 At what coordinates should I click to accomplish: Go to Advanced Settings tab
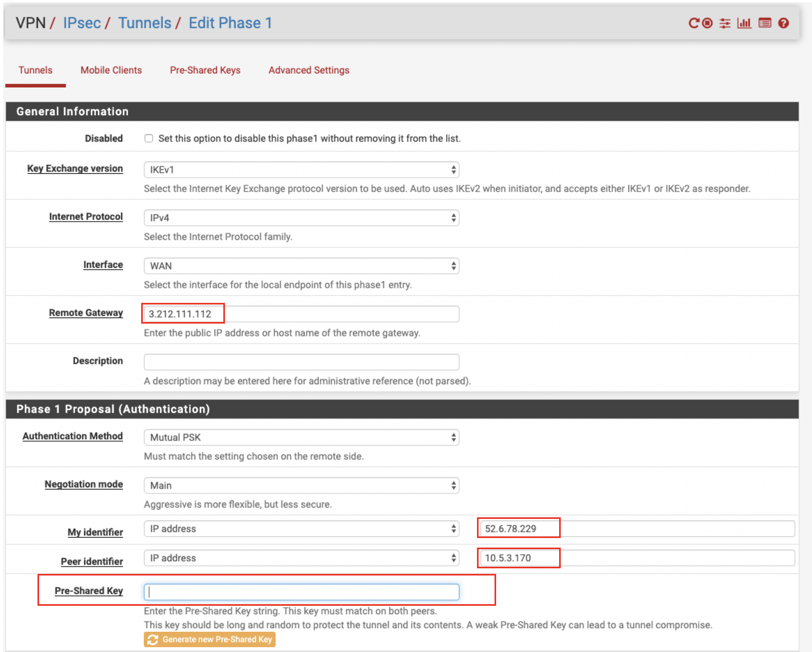pos(309,70)
